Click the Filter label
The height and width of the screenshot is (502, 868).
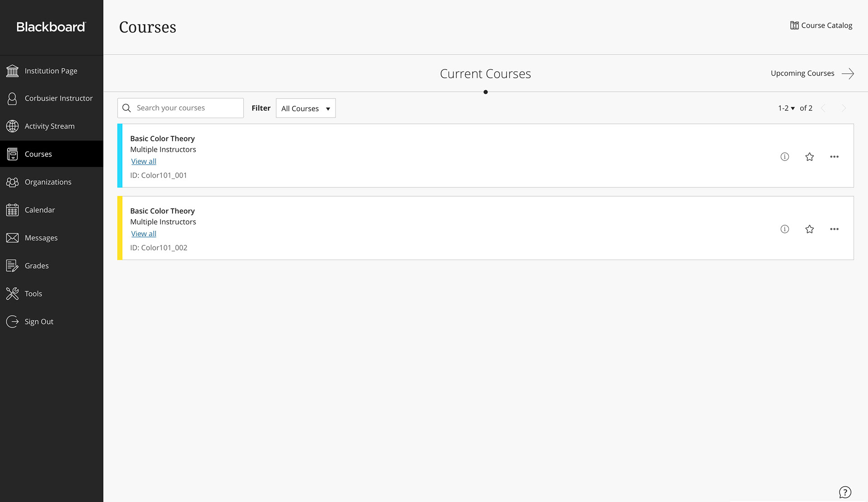coord(261,108)
